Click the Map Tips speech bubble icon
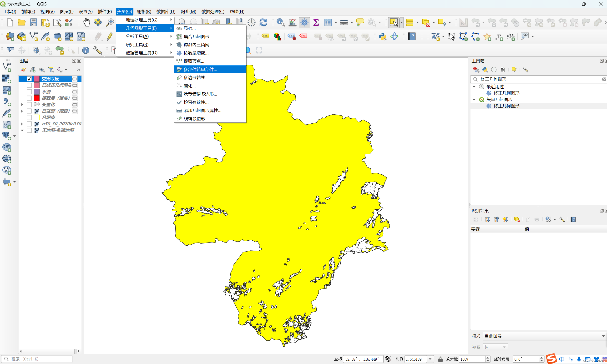Viewport: 607px width, 364px height. [360, 23]
